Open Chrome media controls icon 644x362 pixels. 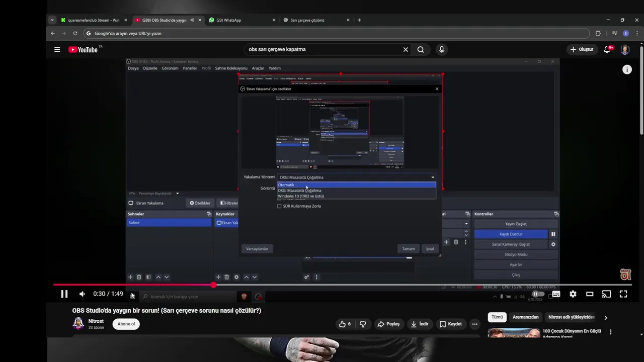coord(614,33)
